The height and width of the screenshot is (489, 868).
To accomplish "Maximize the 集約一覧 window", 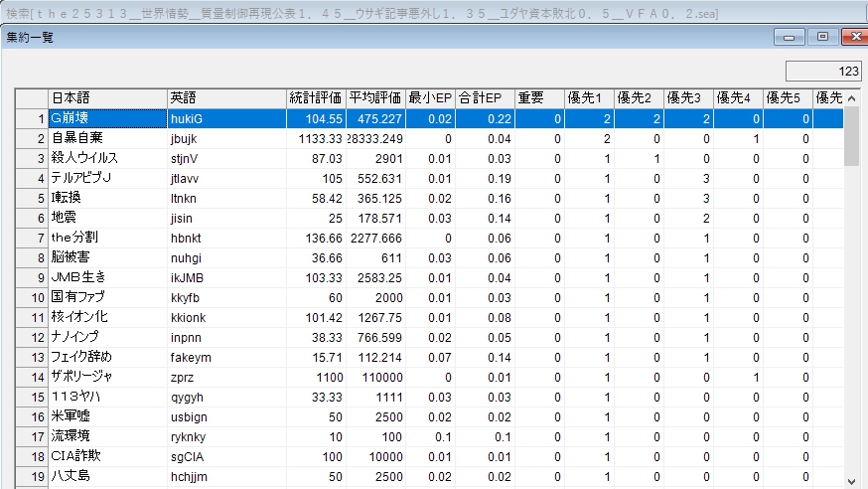I will click(x=822, y=37).
